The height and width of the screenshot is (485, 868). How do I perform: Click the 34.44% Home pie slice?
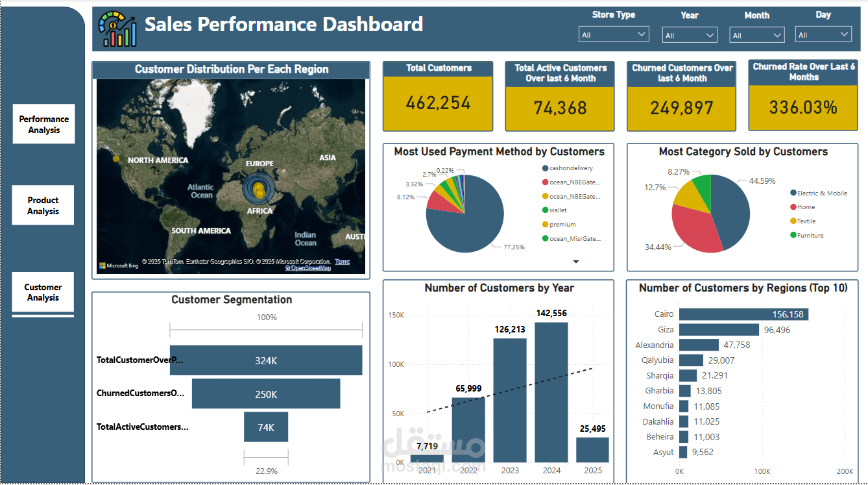(x=693, y=227)
